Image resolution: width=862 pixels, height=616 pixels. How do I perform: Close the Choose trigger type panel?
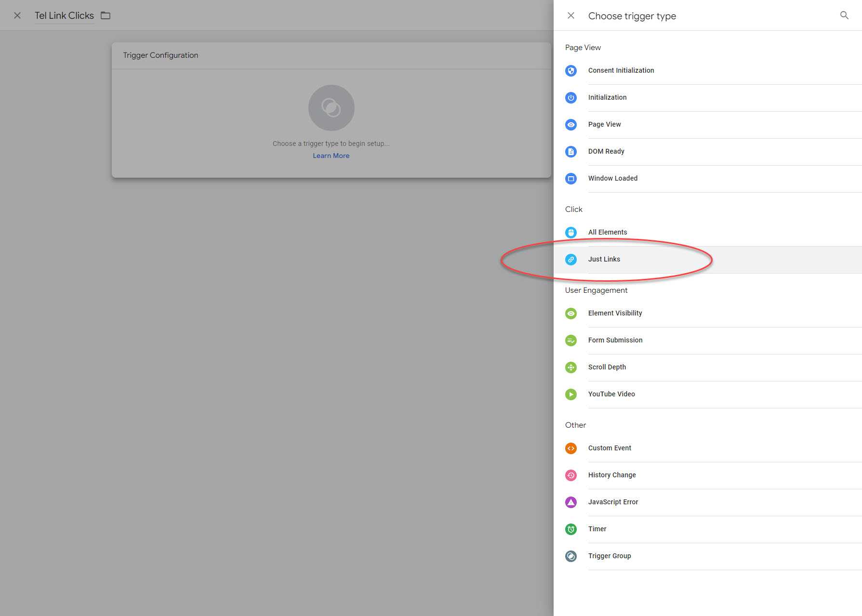coord(571,15)
